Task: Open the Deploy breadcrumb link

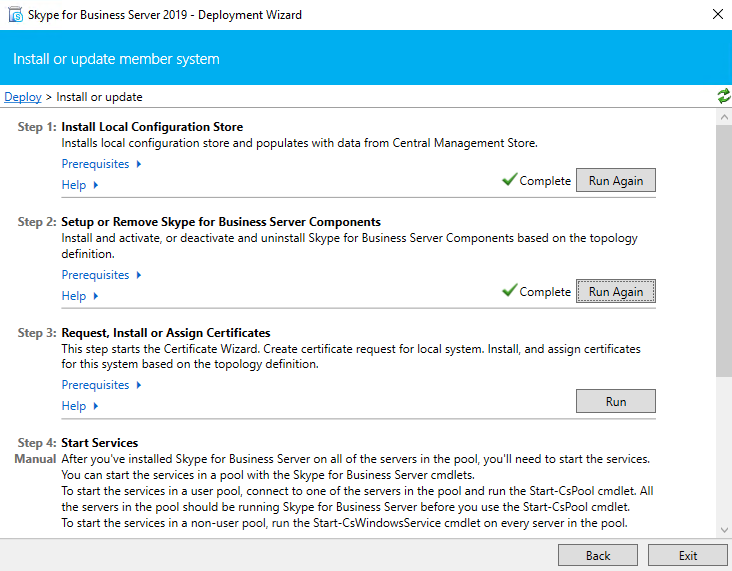Action: [23, 97]
